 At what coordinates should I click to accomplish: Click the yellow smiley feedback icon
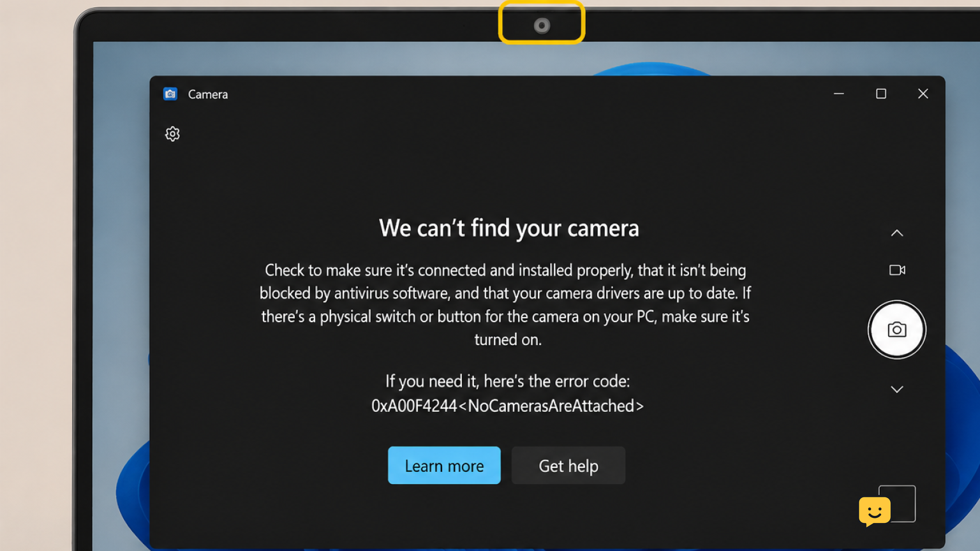[x=874, y=511]
